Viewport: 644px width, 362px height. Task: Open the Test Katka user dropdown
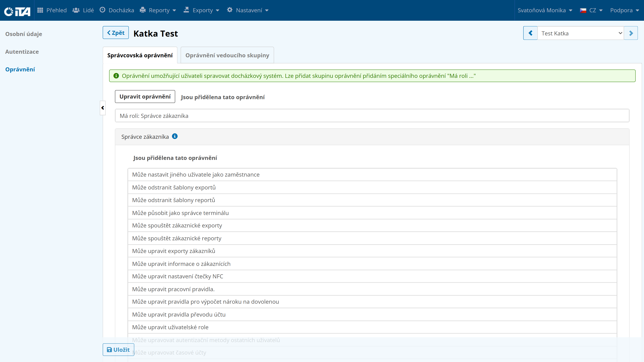coord(580,33)
